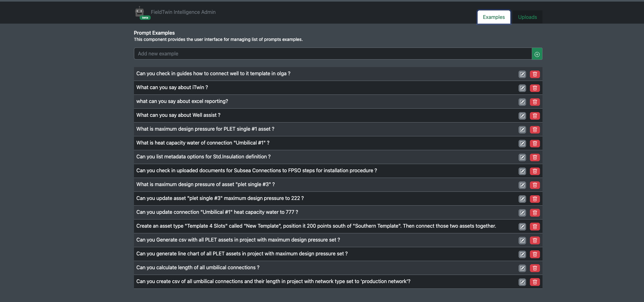Delete the "connect well to it template in olga" example
This screenshot has height=302, width=644.
(x=535, y=74)
